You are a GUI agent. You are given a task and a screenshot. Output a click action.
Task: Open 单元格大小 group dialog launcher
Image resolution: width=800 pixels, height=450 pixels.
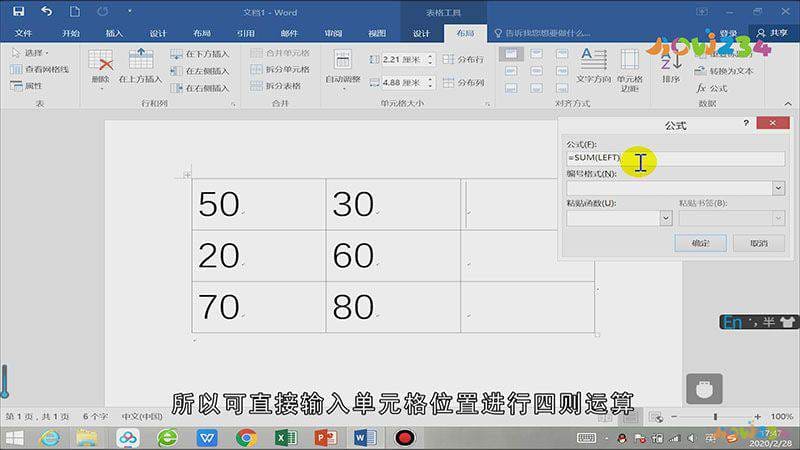487,104
